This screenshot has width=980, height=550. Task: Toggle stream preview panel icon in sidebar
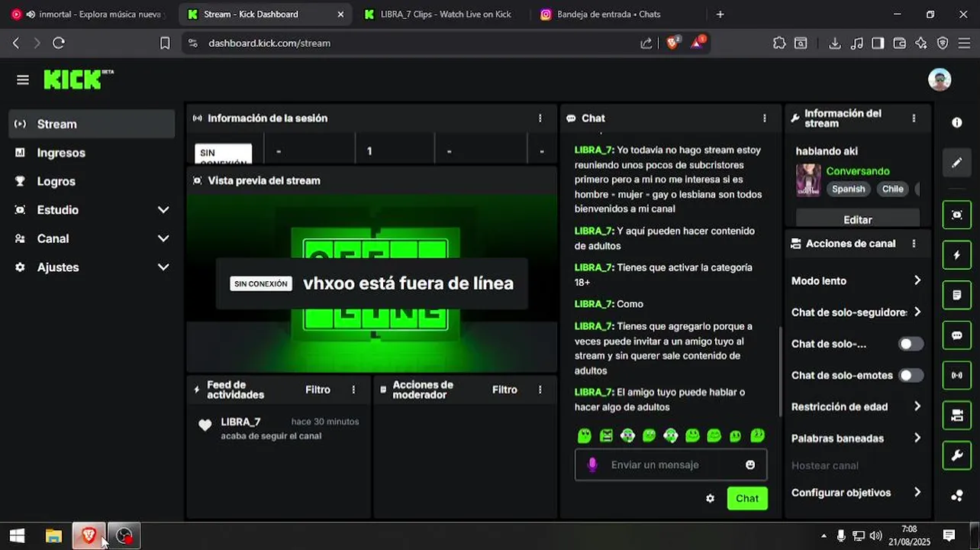[957, 215]
